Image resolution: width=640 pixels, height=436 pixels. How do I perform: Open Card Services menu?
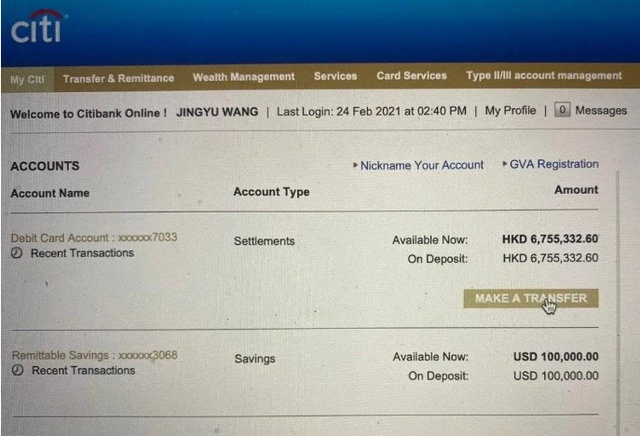click(411, 76)
